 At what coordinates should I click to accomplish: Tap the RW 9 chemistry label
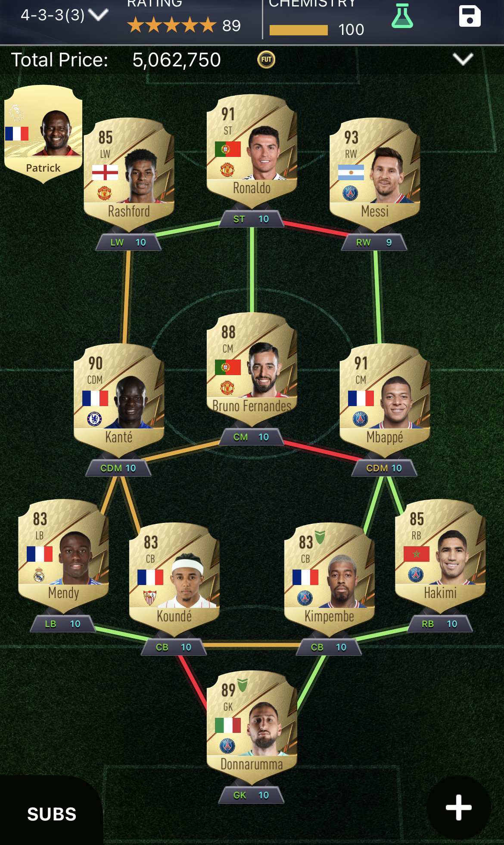pyautogui.click(x=374, y=242)
